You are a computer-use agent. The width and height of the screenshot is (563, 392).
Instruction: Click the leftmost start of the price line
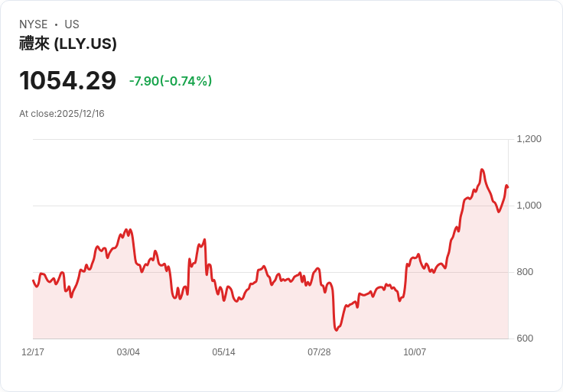pos(33,280)
